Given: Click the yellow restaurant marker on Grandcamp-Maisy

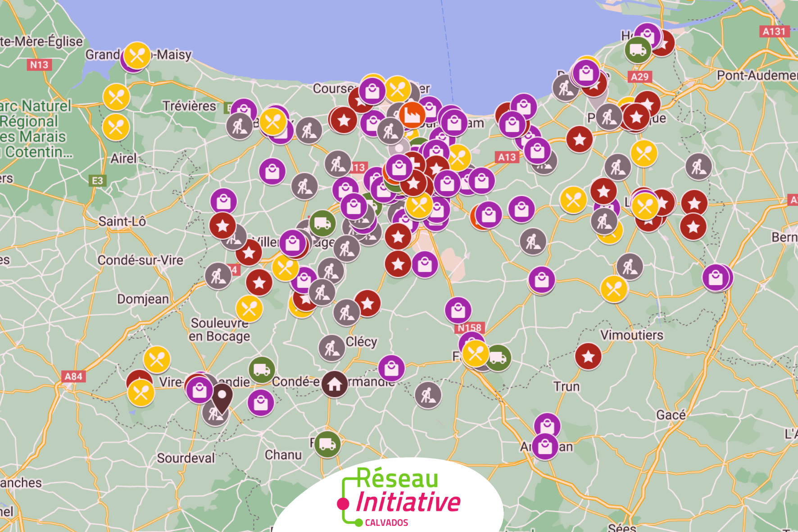Looking at the screenshot, I should click(137, 55).
